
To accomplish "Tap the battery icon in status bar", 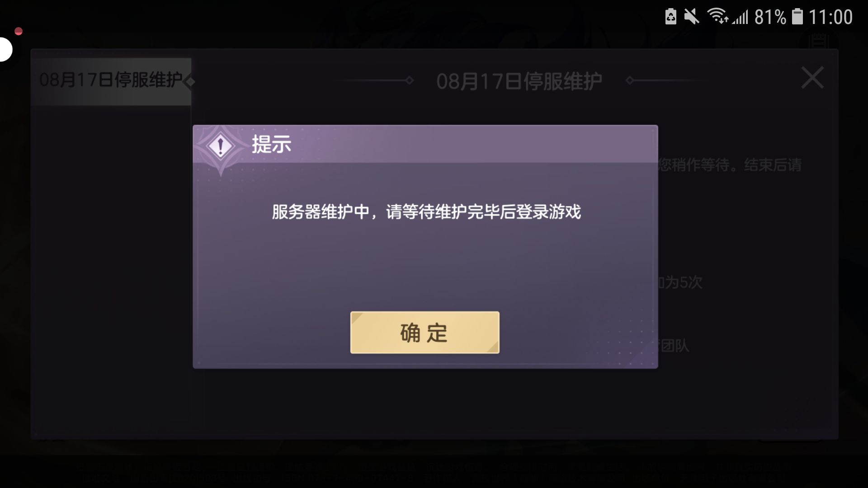I will [797, 17].
